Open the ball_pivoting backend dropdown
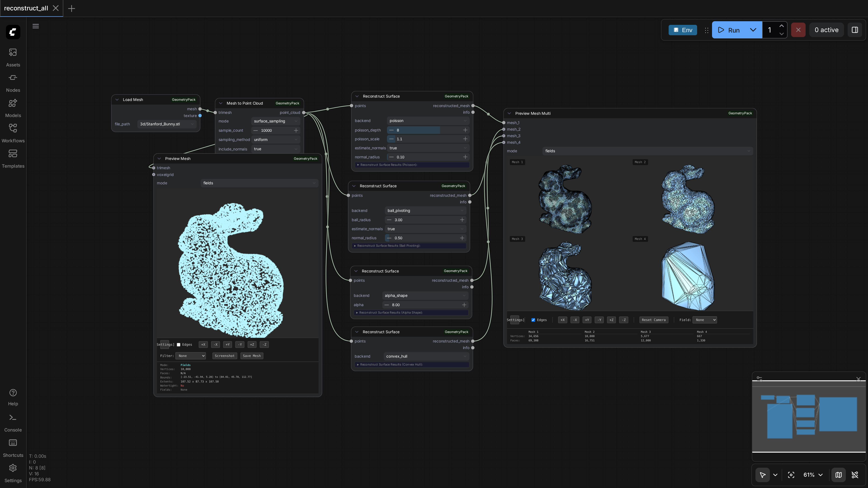Viewport: 868px width, 488px height. coord(426,211)
